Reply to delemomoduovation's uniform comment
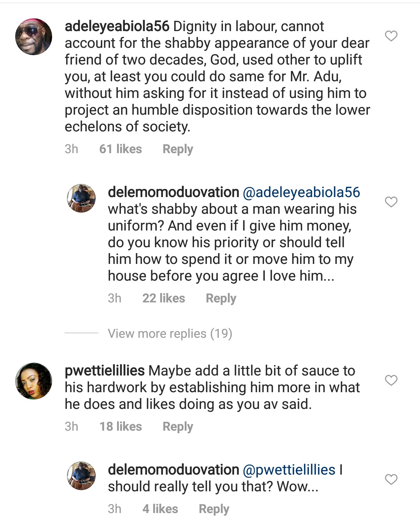 click(221, 299)
